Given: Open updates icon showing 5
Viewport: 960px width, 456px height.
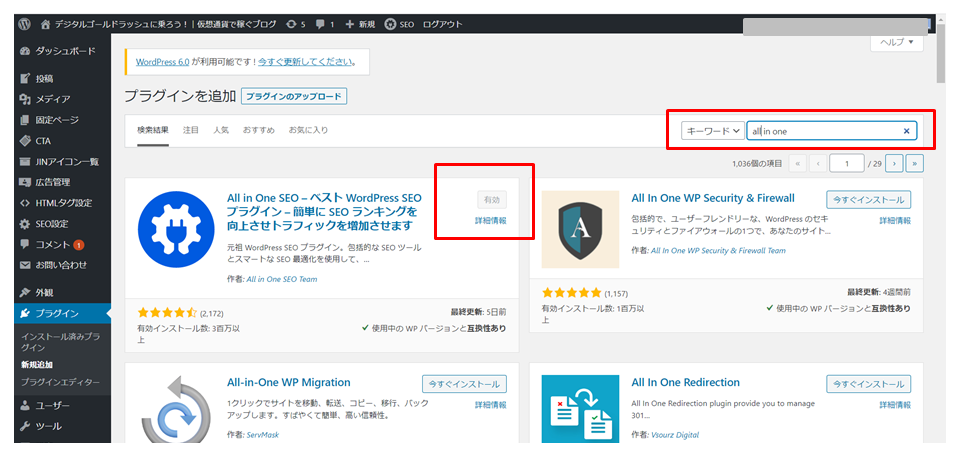Looking at the screenshot, I should tap(291, 24).
